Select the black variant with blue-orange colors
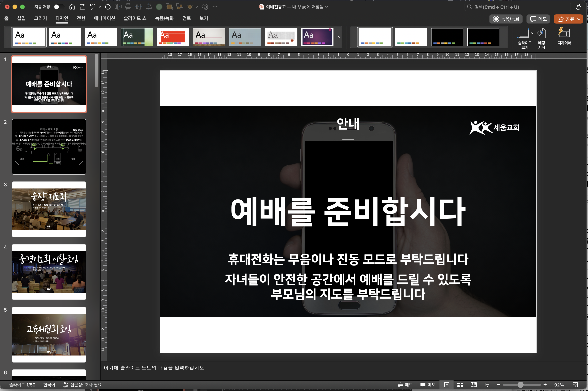Image resolution: width=588 pixels, height=391 pixels. tap(447, 37)
